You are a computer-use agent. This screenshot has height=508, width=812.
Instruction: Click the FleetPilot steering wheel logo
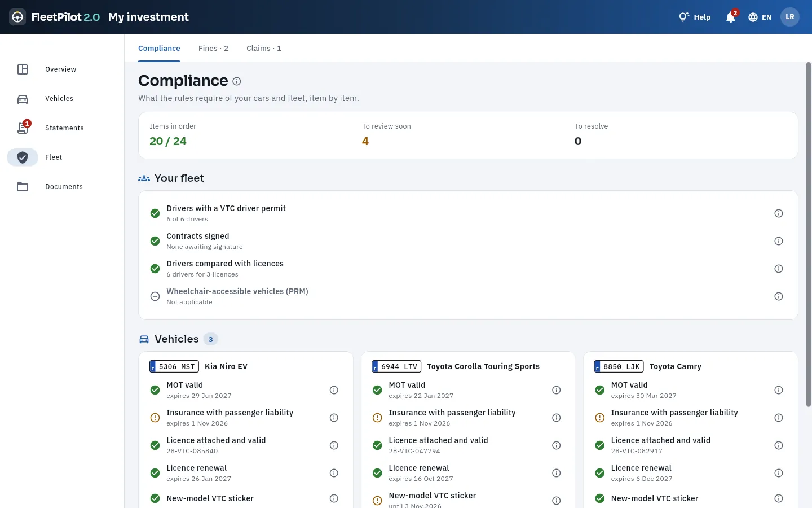tap(17, 17)
